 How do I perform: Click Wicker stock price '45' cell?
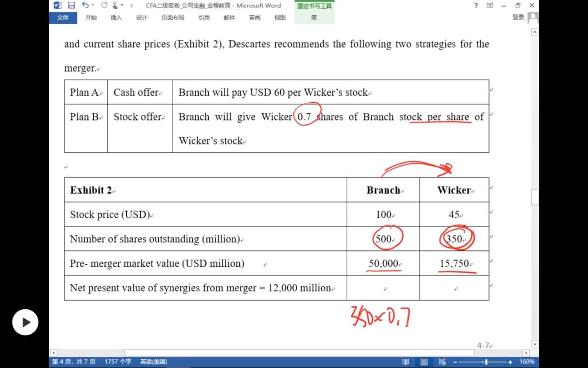coord(454,214)
